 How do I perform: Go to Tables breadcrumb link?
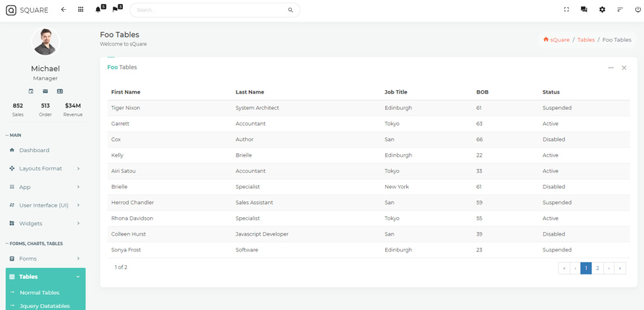(586, 40)
